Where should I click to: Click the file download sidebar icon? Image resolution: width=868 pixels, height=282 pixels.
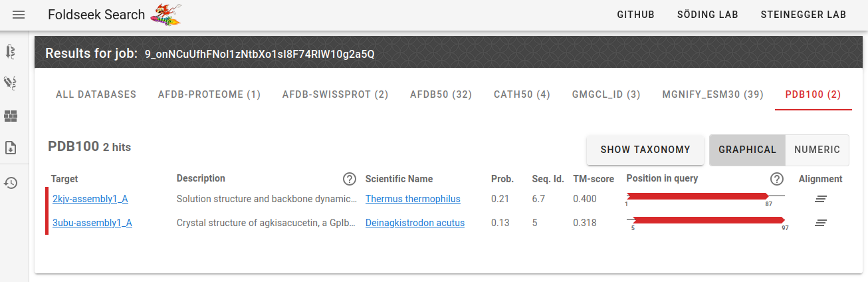coord(11,148)
